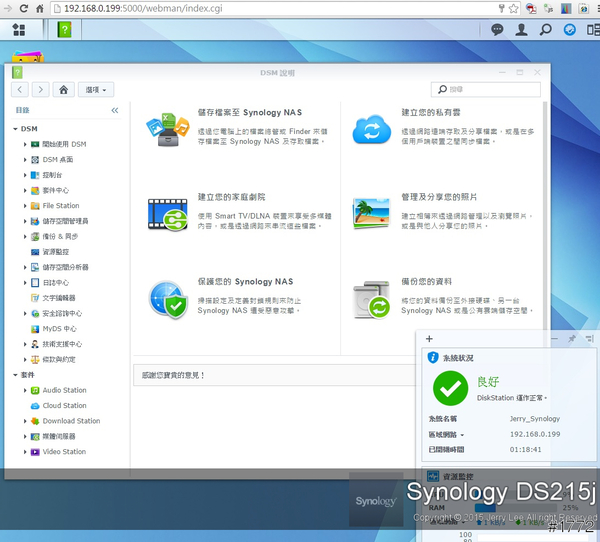Open Cloud Station help topic
The height and width of the screenshot is (542, 600).
coord(64,406)
